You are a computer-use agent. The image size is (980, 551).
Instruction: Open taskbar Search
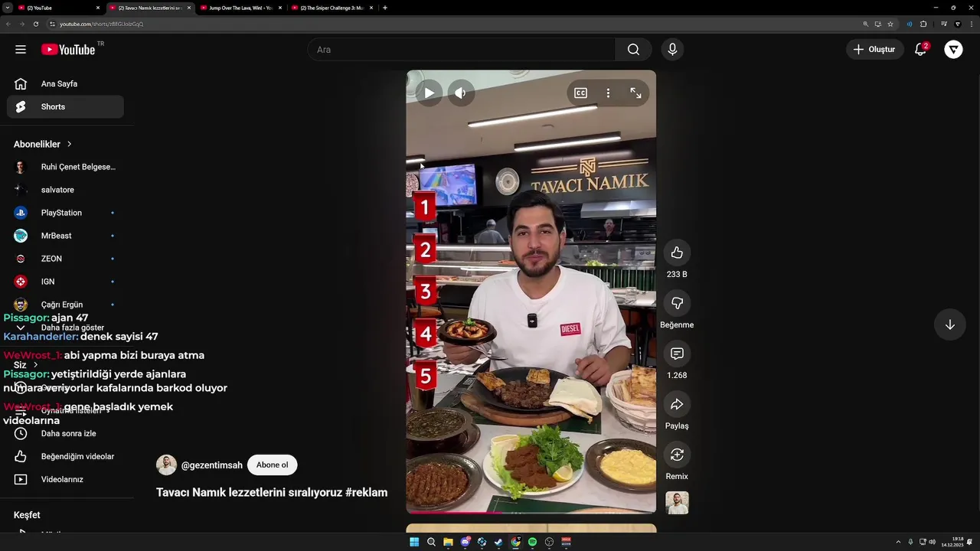(x=431, y=542)
